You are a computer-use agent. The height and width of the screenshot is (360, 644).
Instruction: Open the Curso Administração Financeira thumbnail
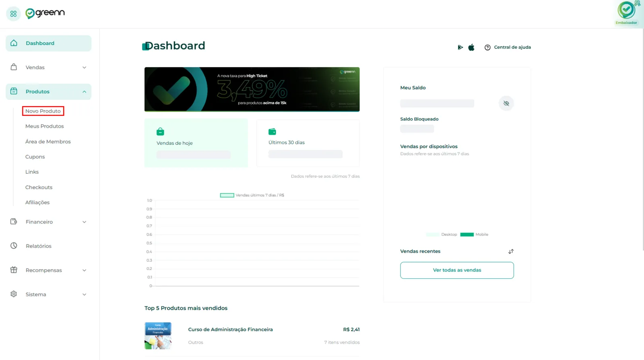point(158,336)
